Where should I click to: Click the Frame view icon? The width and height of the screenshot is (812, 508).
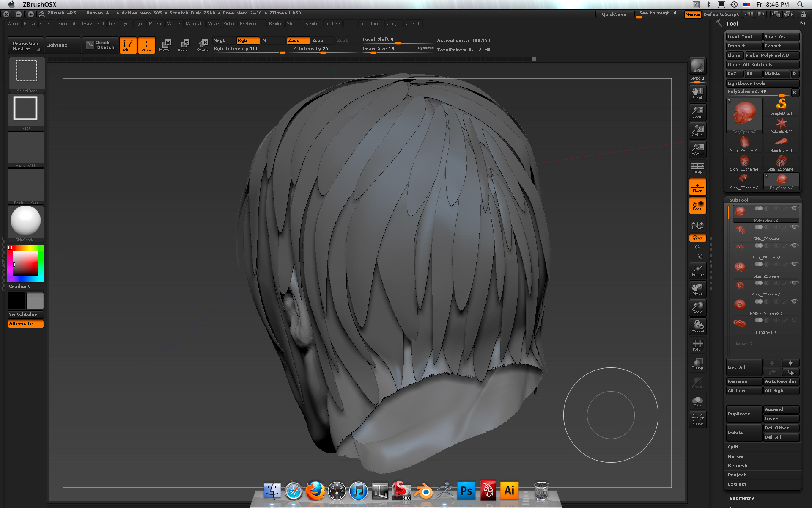[697, 271]
